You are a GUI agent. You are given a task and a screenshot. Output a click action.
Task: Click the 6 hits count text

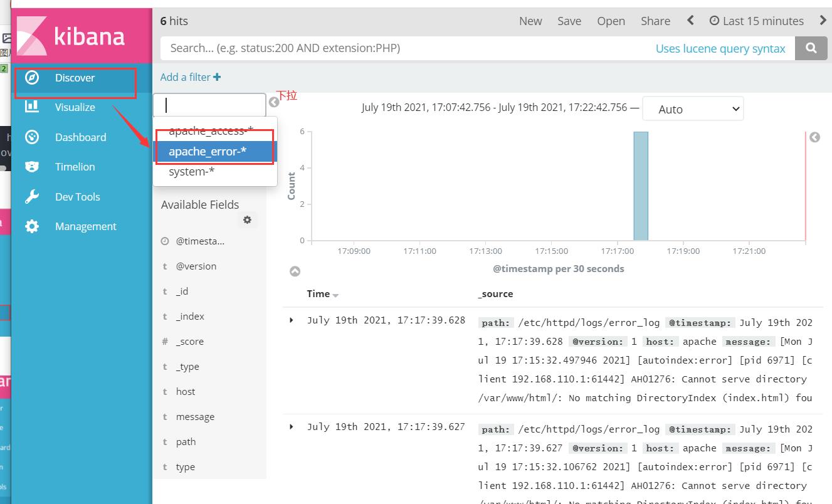(174, 21)
